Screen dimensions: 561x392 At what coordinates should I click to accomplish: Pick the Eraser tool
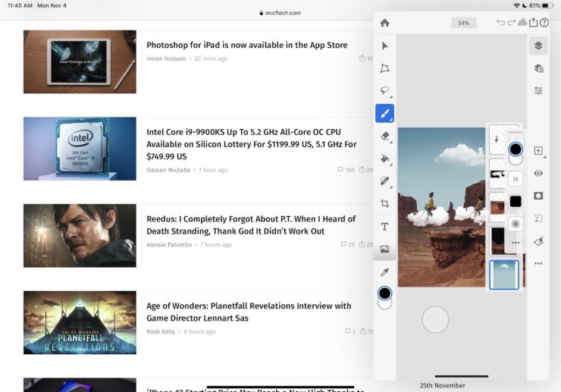tap(384, 136)
